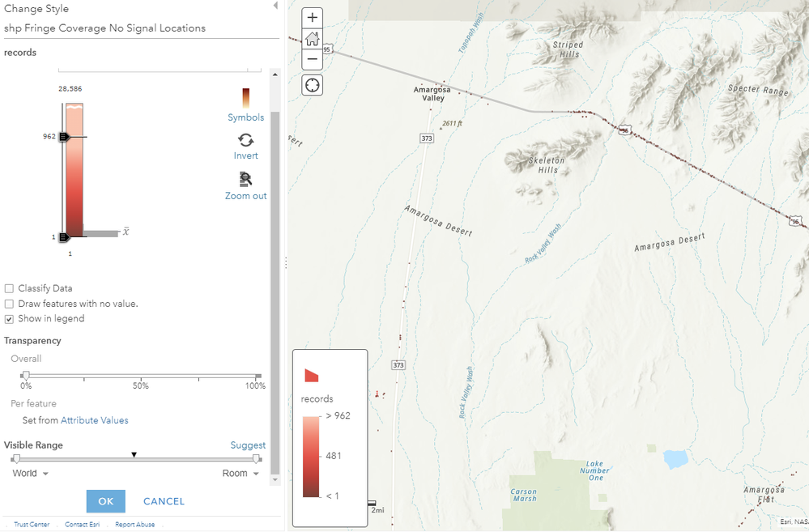Viewport: 809px width, 532px height.
Task: Click the legend color ramp
Action: [x=311, y=457]
